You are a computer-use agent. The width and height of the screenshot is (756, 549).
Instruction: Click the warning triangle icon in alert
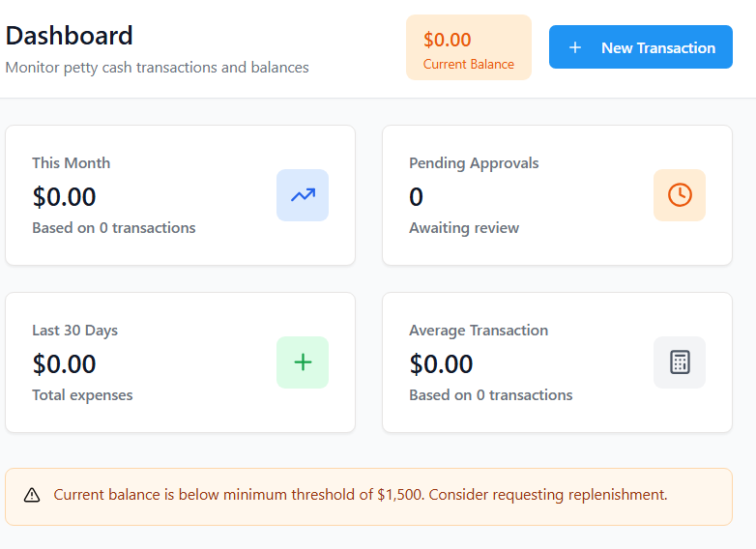pyautogui.click(x=32, y=496)
